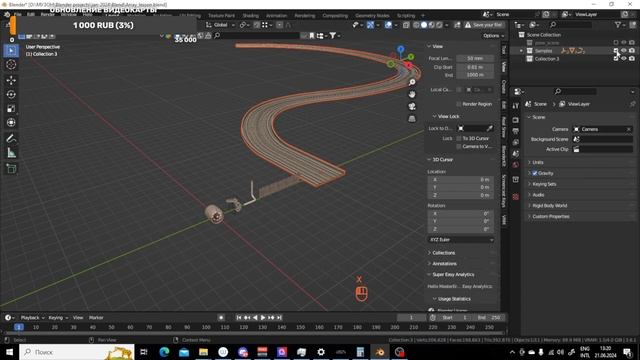The width and height of the screenshot is (640, 360).
Task: Open the Tool properties tab icon
Action: click(516, 106)
